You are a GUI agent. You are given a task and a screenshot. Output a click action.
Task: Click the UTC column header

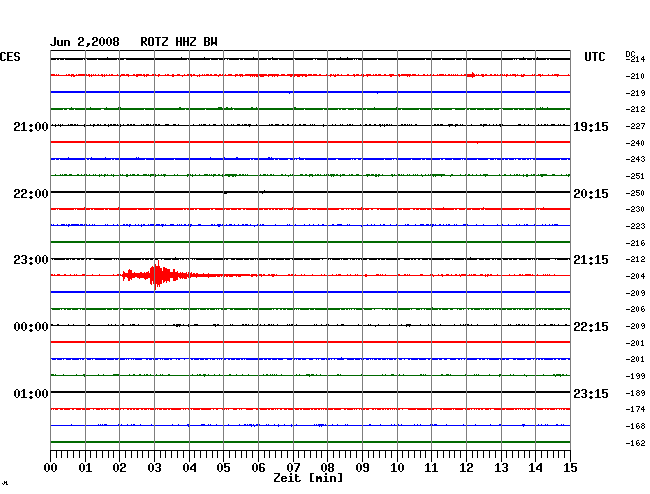click(x=594, y=57)
